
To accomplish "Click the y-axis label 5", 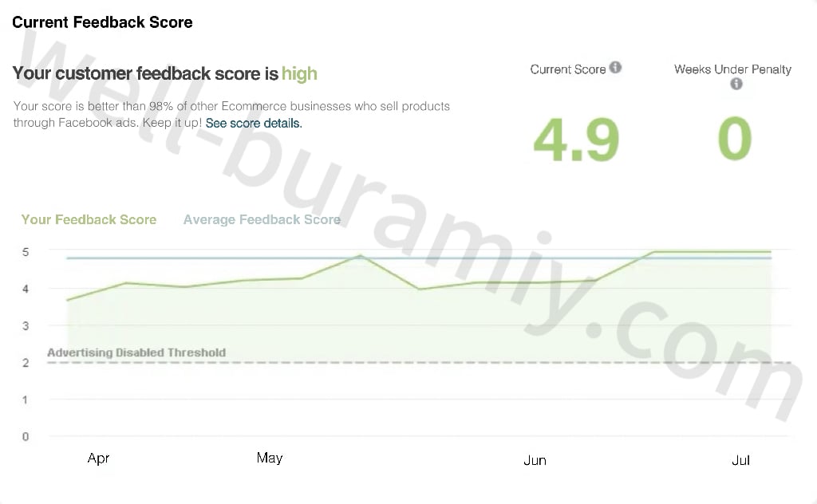I will click(26, 252).
